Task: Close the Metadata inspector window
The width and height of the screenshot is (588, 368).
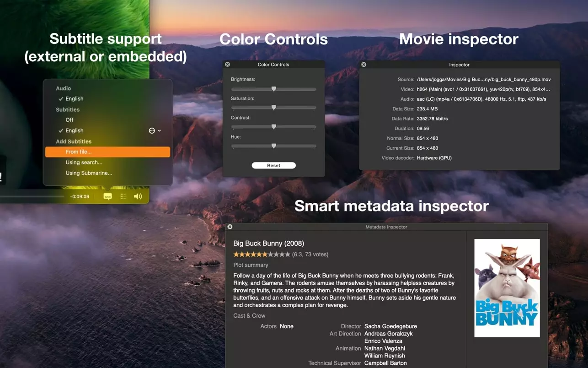Action: [x=230, y=227]
